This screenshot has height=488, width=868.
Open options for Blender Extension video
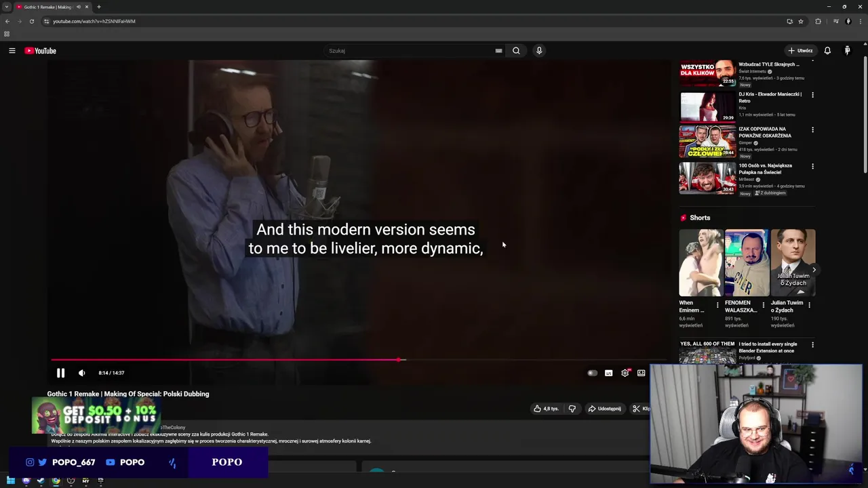(812, 344)
